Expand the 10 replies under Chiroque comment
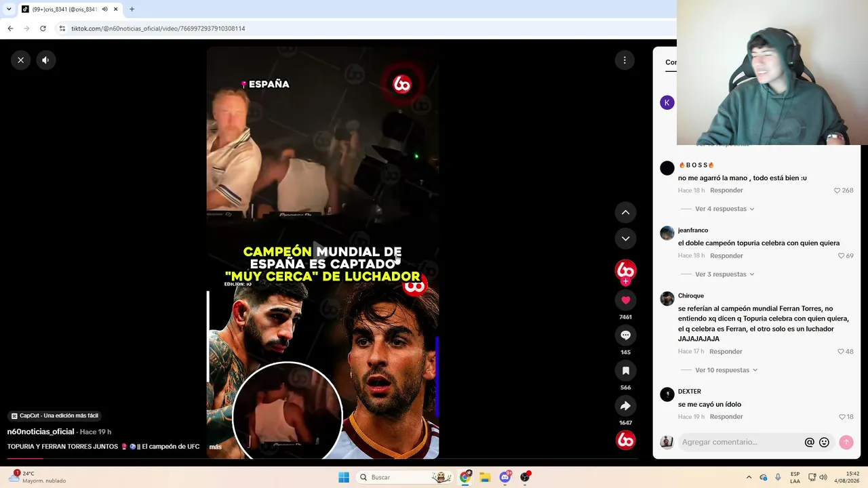This screenshot has width=868, height=488. (726, 370)
